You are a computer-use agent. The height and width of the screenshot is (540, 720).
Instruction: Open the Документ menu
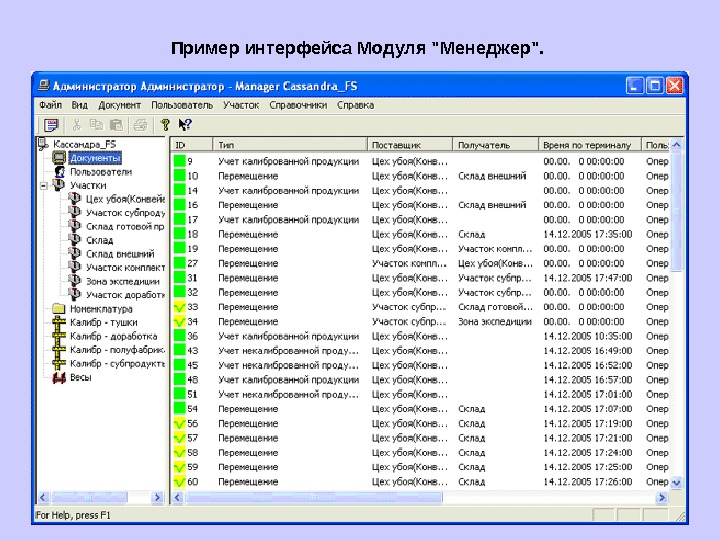(119, 105)
